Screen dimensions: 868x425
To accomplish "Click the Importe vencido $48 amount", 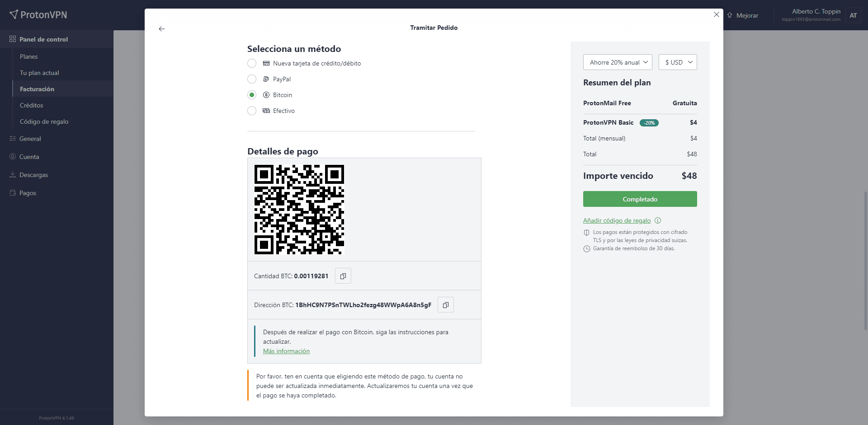I will 689,176.
